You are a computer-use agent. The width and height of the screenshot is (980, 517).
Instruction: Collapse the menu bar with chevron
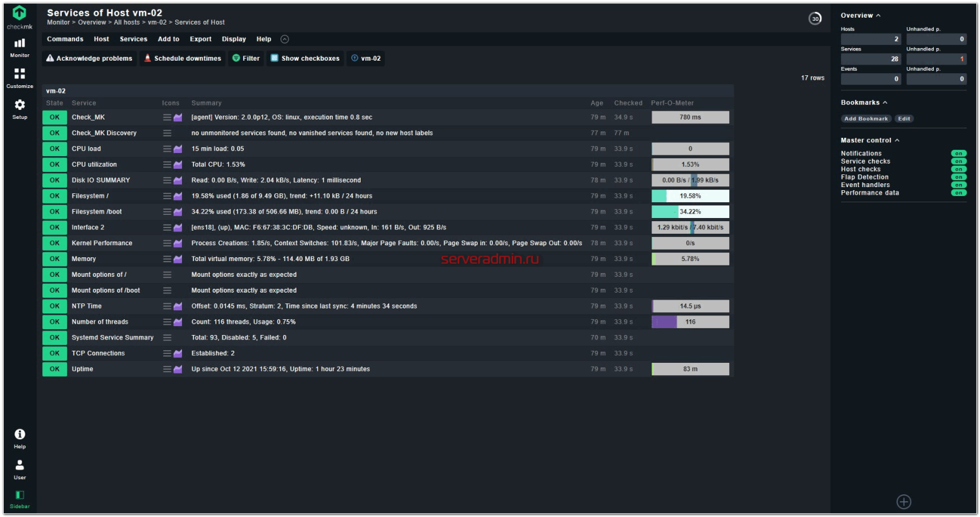click(x=284, y=39)
